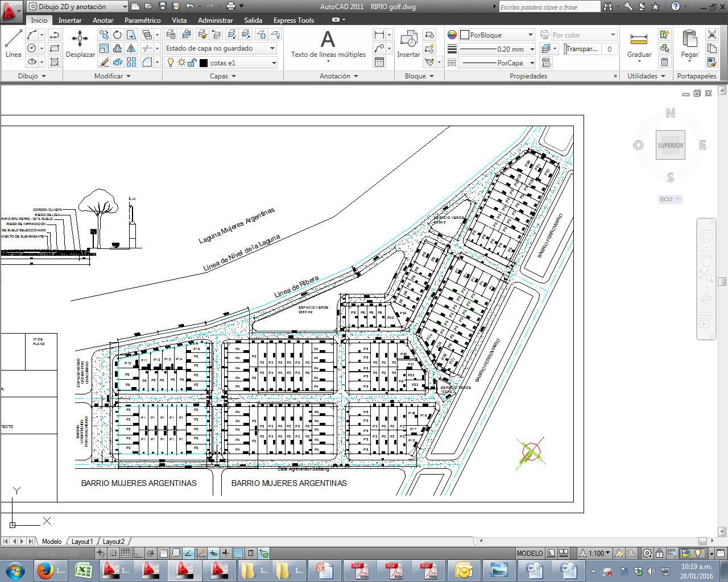Open the PorBloque object color selector
The height and width of the screenshot is (582, 728).
[497, 35]
